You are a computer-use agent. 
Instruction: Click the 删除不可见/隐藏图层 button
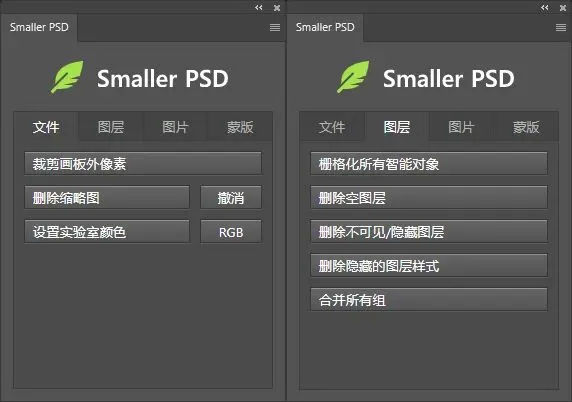point(429,231)
